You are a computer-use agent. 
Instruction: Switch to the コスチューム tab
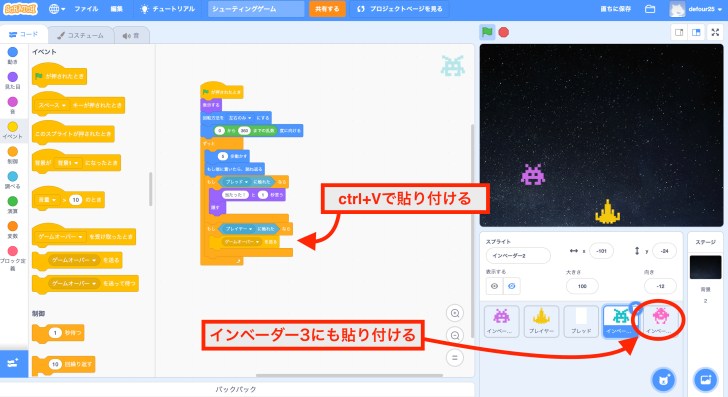80,35
